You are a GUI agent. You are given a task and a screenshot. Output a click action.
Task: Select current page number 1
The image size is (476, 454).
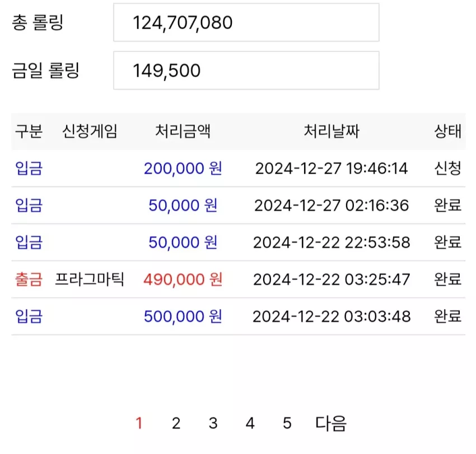tap(139, 423)
